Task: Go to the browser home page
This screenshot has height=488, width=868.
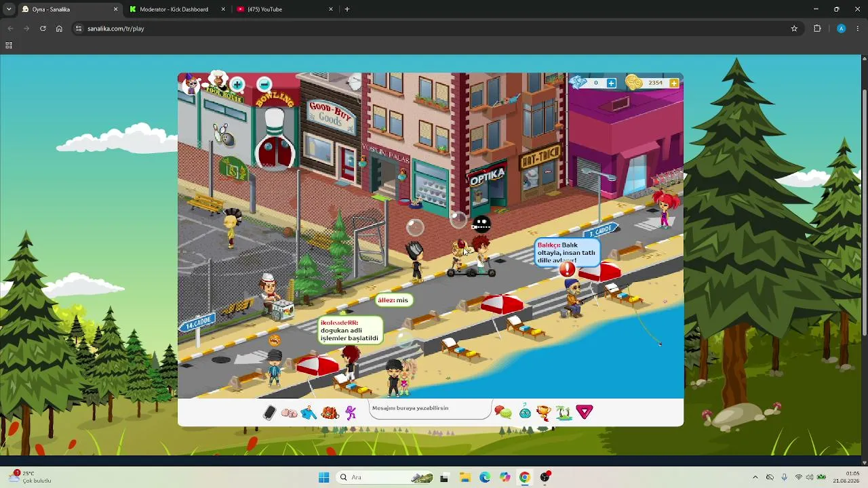Action: 59,28
